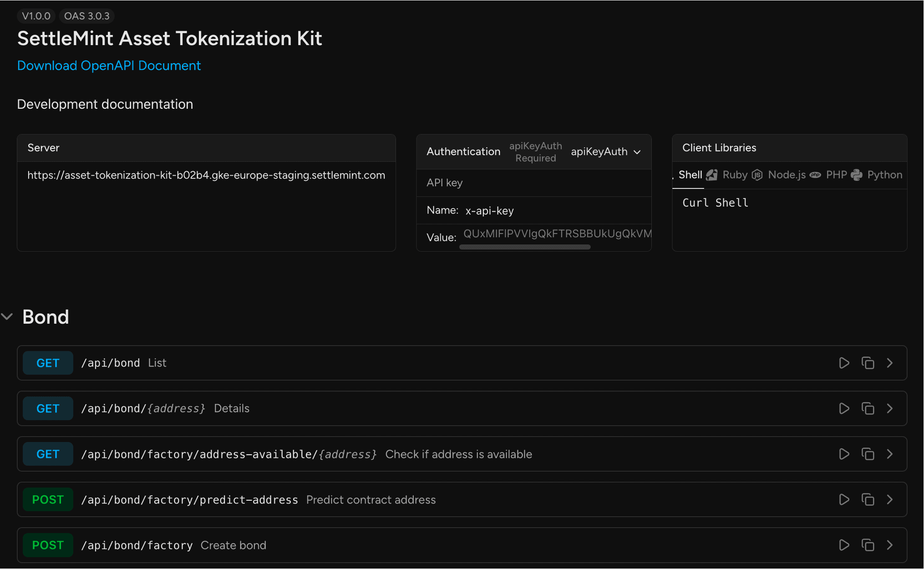Expand the Create bond row
Image resolution: width=924 pixels, height=569 pixels.
[890, 545]
